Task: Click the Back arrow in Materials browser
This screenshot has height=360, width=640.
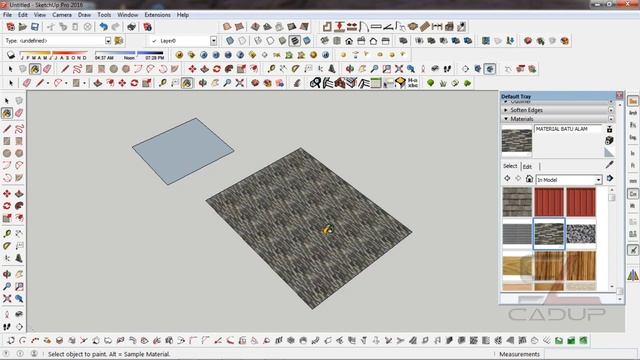Action: point(507,179)
